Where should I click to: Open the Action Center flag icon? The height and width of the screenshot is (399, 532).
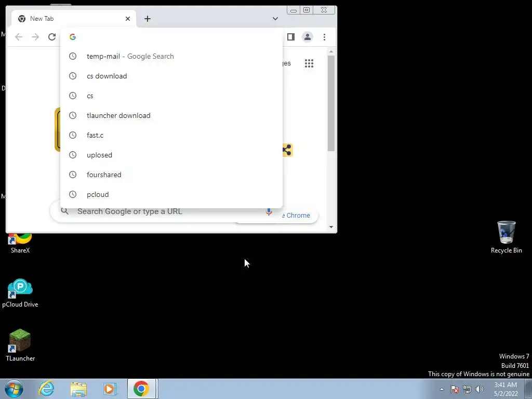pyautogui.click(x=455, y=389)
